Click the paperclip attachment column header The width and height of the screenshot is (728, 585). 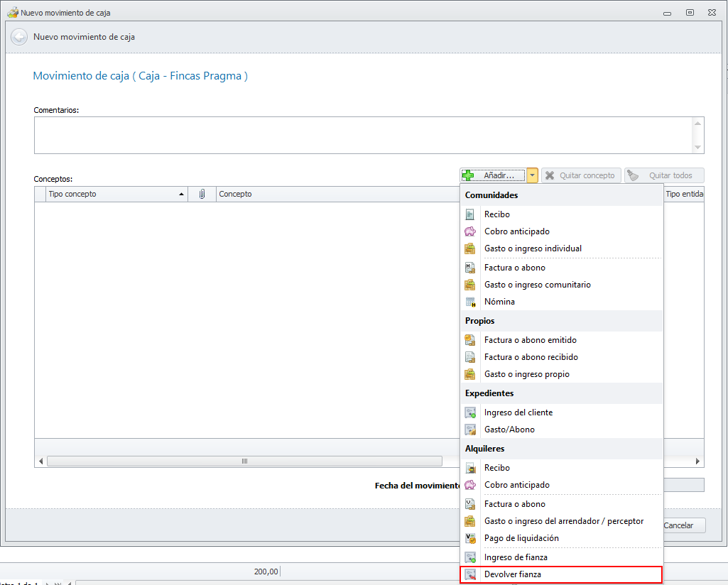pyautogui.click(x=202, y=194)
